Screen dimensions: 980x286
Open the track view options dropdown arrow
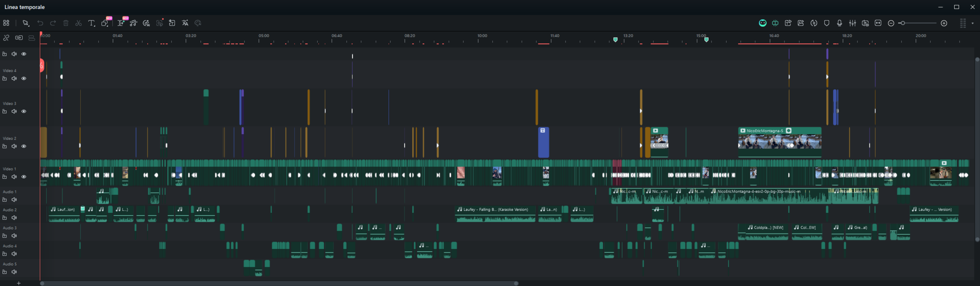click(x=973, y=24)
